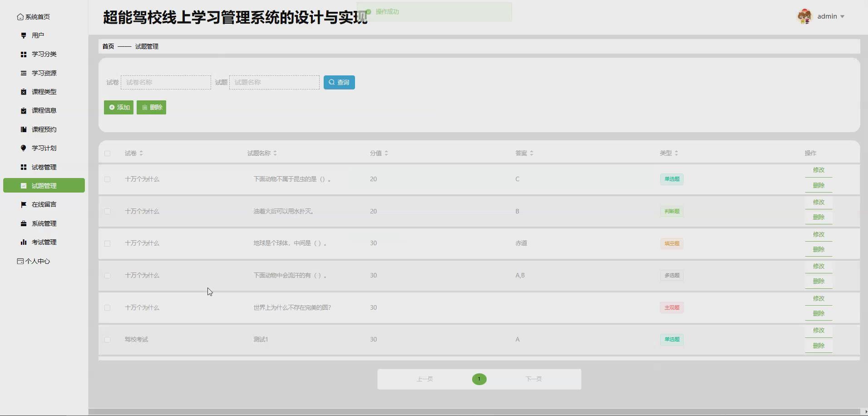Select the 在线留言 flag icon

(23, 204)
